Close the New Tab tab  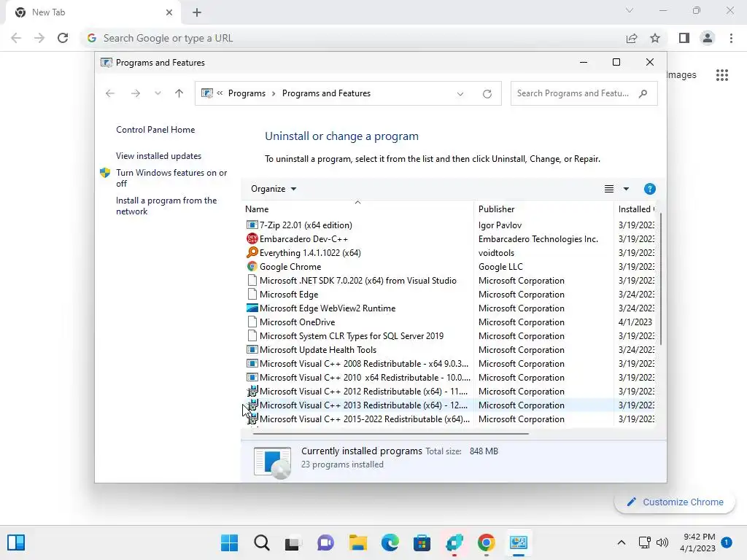coord(169,12)
